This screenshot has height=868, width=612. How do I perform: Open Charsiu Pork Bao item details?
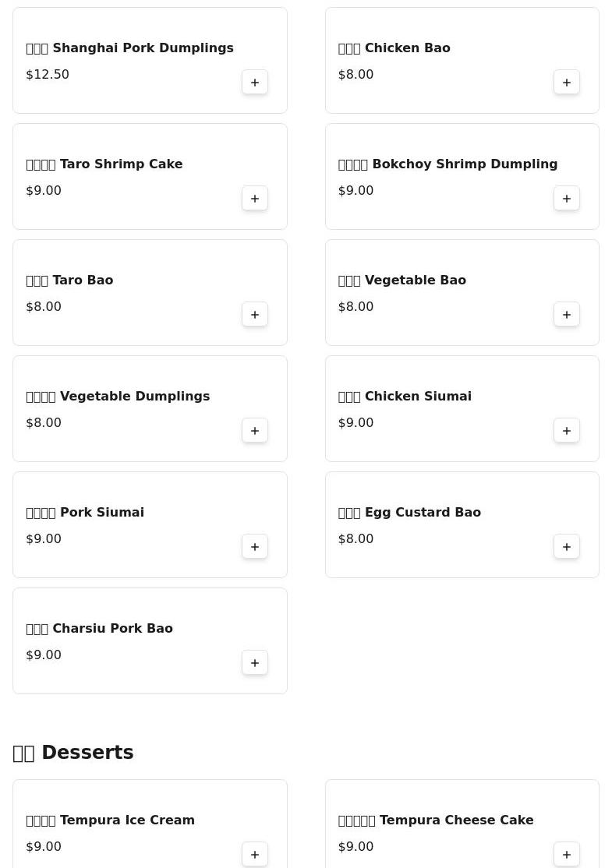[99, 628]
